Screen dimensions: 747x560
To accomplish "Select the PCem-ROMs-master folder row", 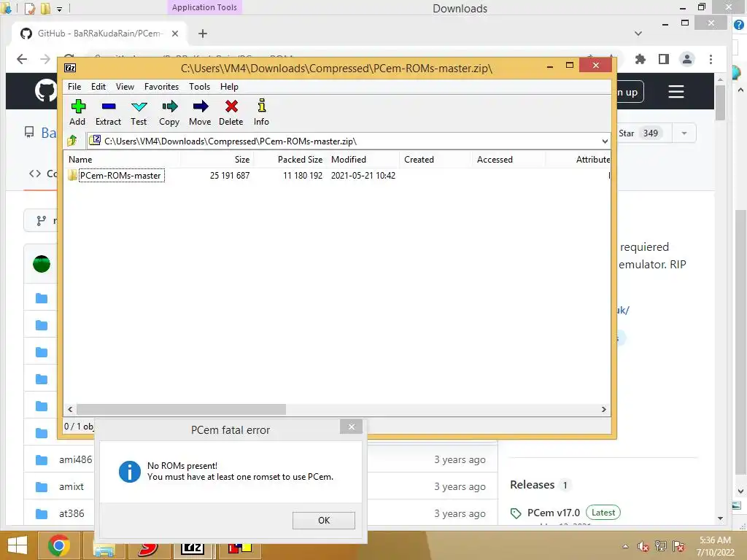I will [336, 176].
